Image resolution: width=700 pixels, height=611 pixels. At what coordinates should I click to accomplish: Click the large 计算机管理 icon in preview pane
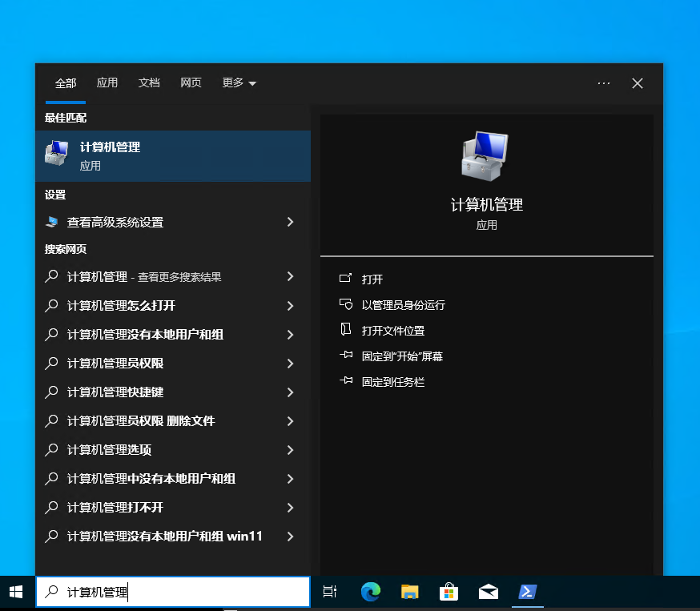click(486, 156)
